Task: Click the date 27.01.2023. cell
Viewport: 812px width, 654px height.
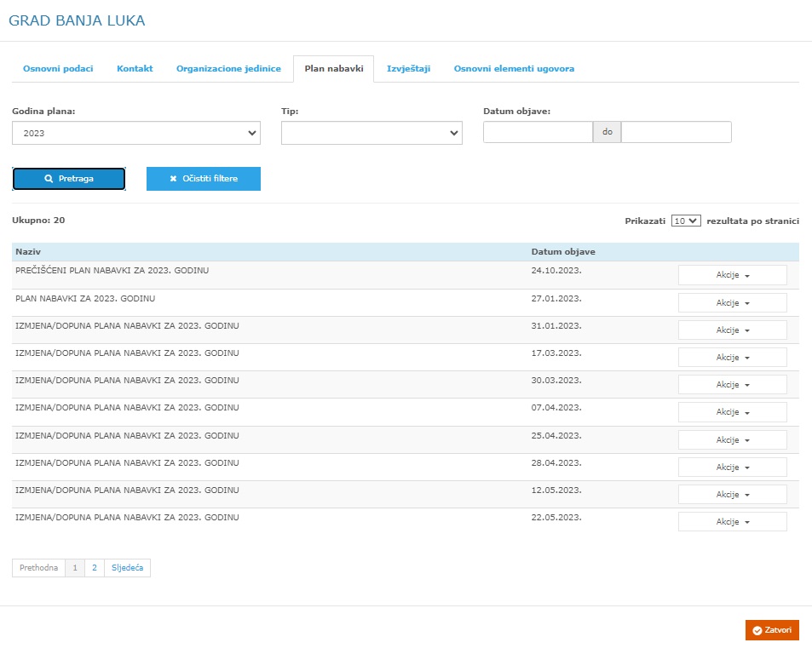Action: pyautogui.click(x=556, y=299)
